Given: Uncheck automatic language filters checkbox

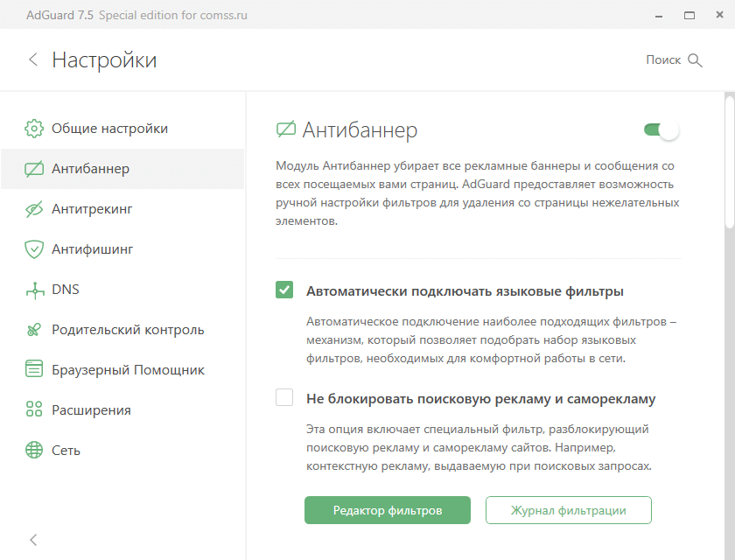Looking at the screenshot, I should pos(284,290).
